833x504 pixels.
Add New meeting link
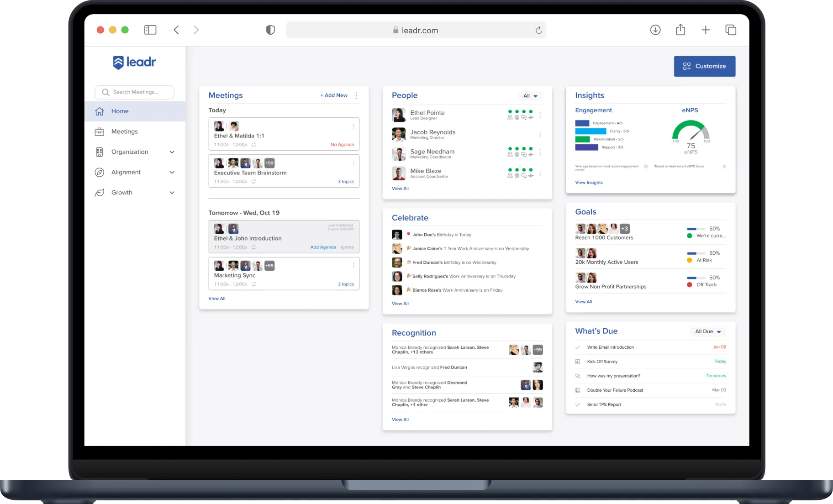click(334, 95)
